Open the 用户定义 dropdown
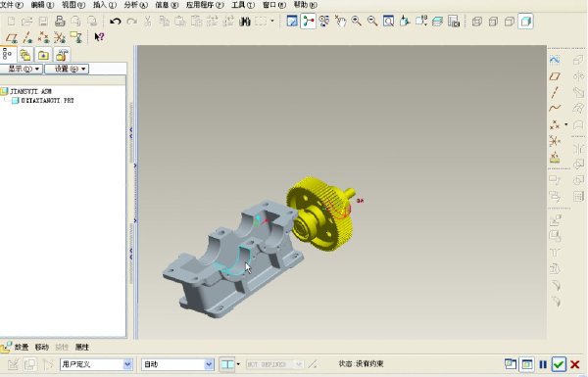This screenshot has height=377, width=588. [96, 364]
